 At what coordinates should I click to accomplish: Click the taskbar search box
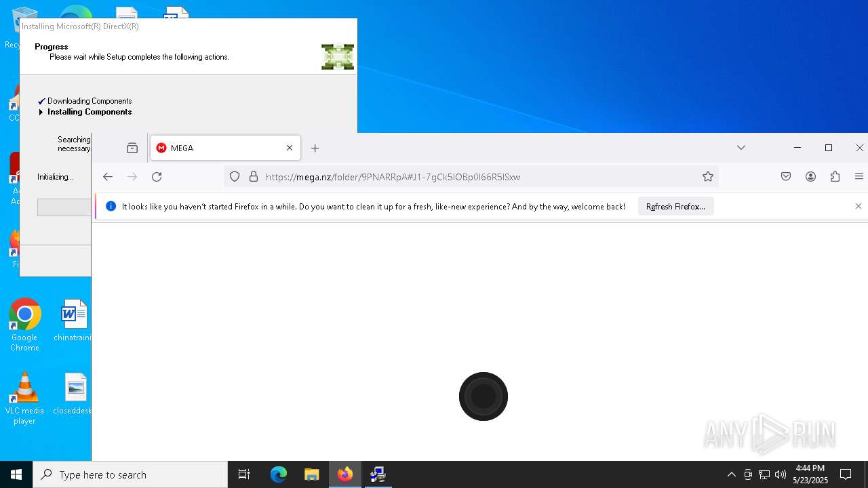pyautogui.click(x=130, y=474)
